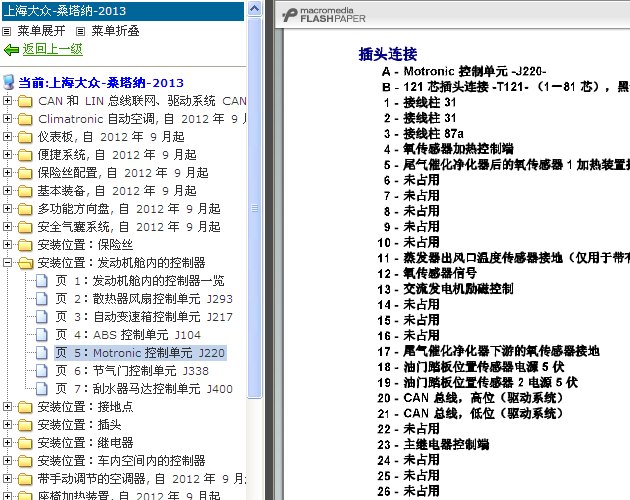Click folder icon for 安装位置：接地点
Viewport: 630px width, 500px height.
pyautogui.click(x=25, y=407)
